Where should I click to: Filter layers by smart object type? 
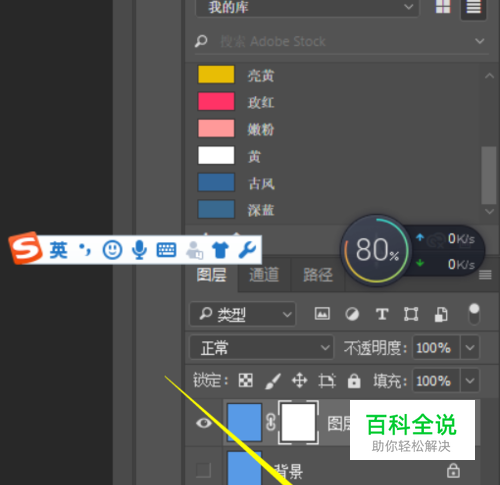tap(441, 314)
